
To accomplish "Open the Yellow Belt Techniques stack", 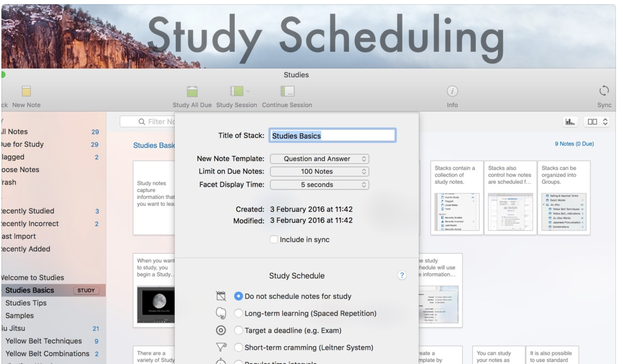I will (53, 341).
